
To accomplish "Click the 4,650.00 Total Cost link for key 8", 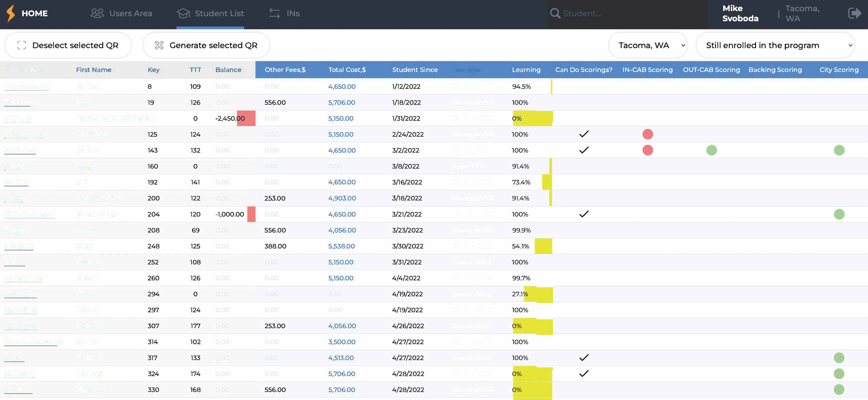I will pos(342,86).
